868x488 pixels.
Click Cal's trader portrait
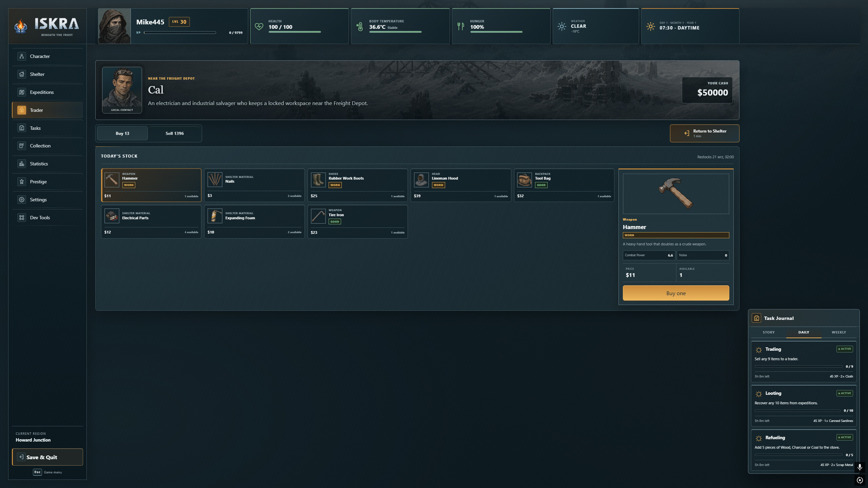[x=122, y=87]
